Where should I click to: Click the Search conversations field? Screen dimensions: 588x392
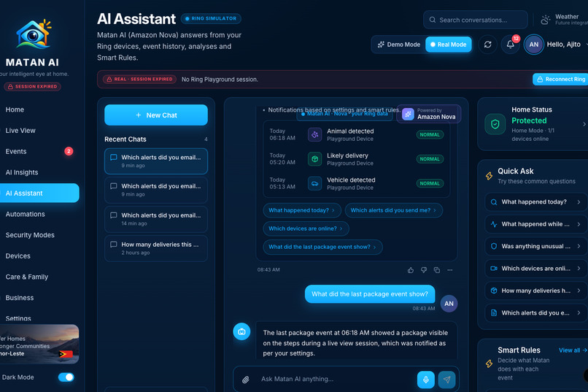[x=476, y=20]
